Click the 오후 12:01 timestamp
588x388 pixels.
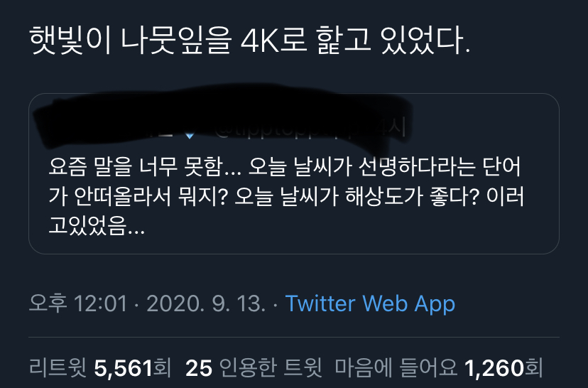point(78,303)
